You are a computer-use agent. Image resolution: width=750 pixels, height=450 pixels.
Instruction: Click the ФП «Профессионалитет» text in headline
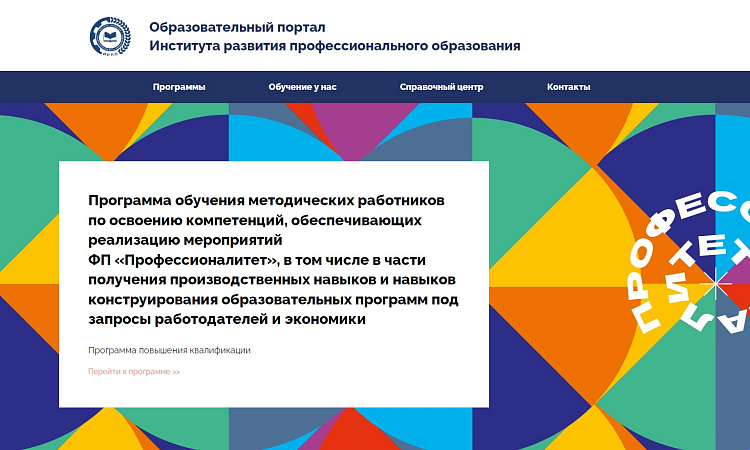[182, 260]
